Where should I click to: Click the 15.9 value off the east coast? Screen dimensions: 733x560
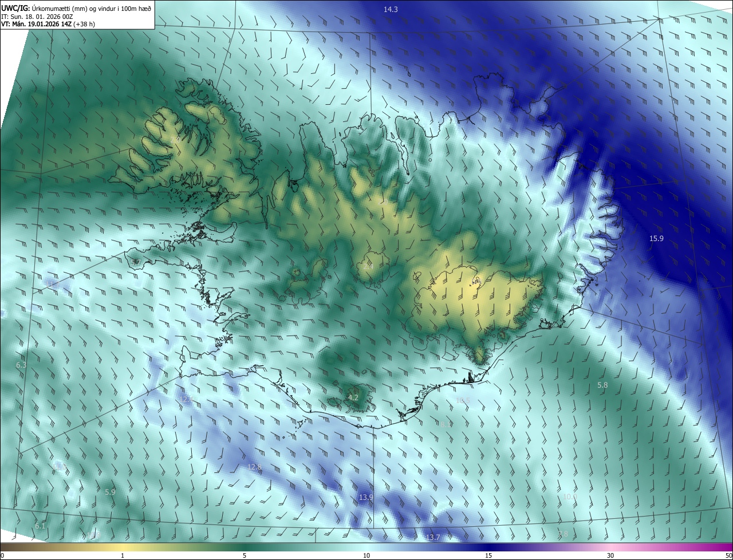tap(656, 239)
